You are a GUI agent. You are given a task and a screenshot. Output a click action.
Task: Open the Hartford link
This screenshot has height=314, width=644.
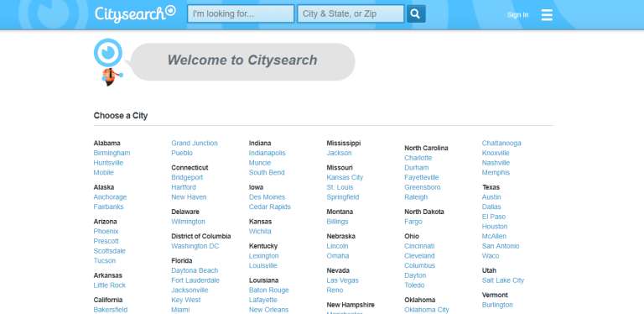184,187
